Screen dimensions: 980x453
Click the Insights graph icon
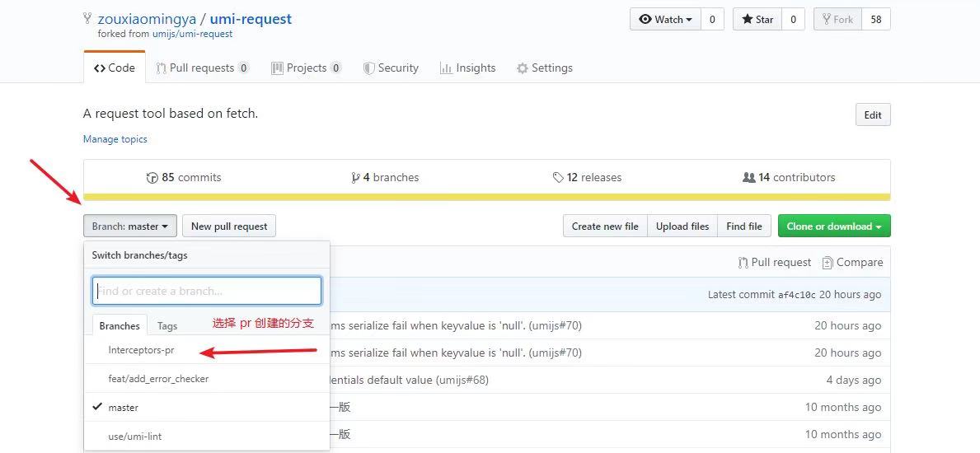446,68
